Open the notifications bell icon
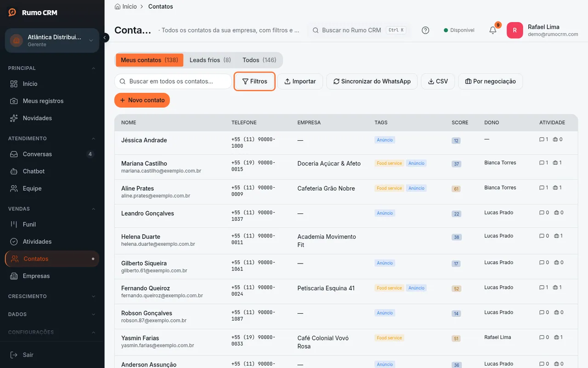 click(493, 30)
